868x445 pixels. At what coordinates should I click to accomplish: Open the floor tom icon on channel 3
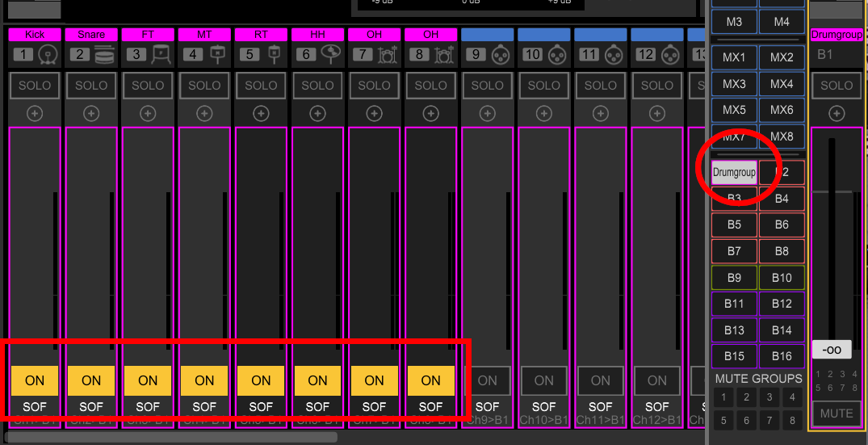pos(161,55)
